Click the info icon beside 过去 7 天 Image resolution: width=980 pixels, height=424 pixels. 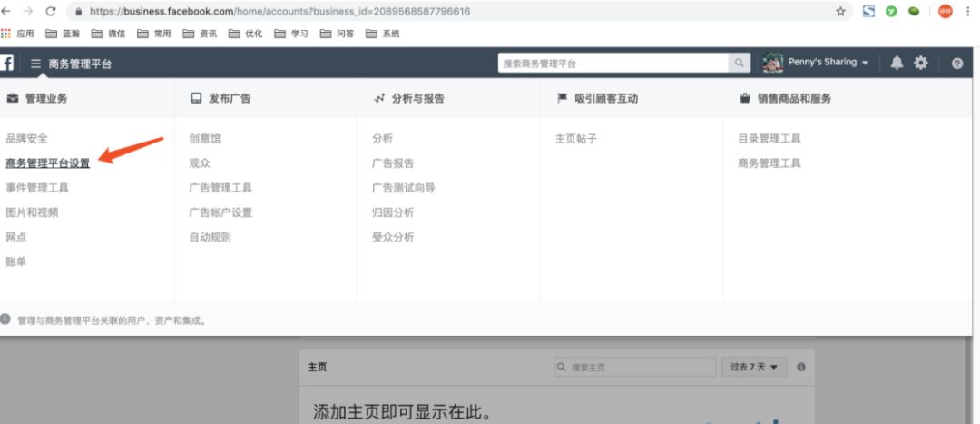800,367
